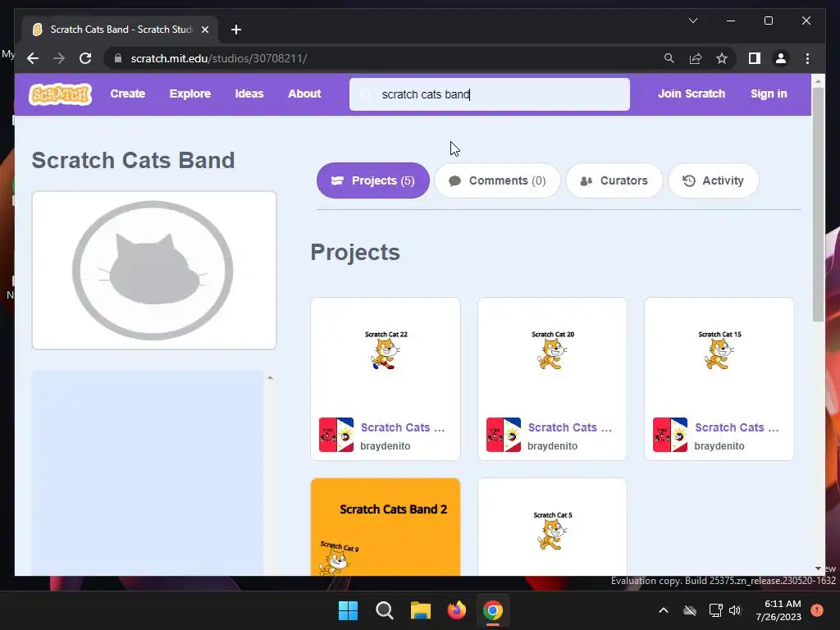Screen dimensions: 840x630
Task: Click the search field containing scratch cats band
Action: point(489,94)
